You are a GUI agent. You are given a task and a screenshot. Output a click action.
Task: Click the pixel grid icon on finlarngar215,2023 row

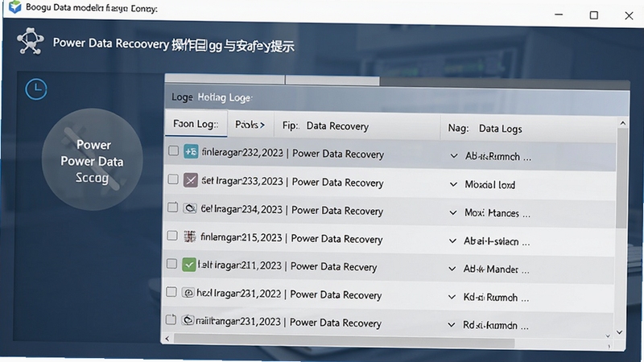click(189, 236)
